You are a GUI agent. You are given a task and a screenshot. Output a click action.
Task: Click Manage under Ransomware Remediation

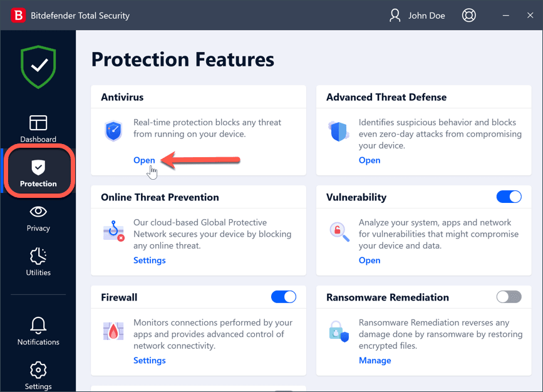coord(375,361)
